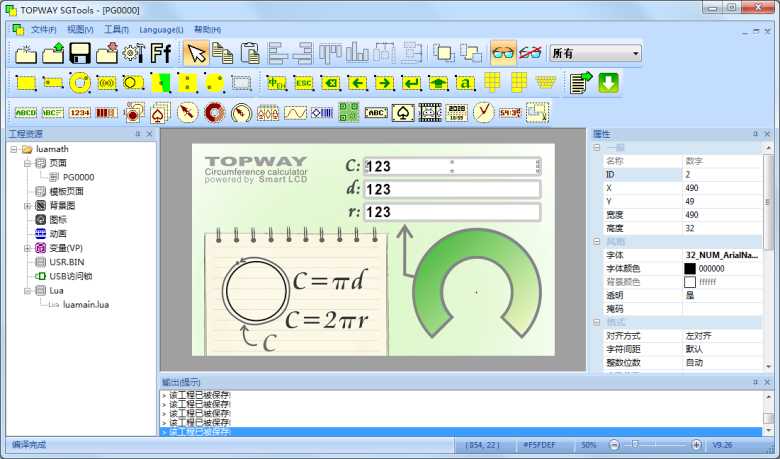The image size is (780, 459).
Task: Collapse the 页面 tree node
Action: click(28, 163)
